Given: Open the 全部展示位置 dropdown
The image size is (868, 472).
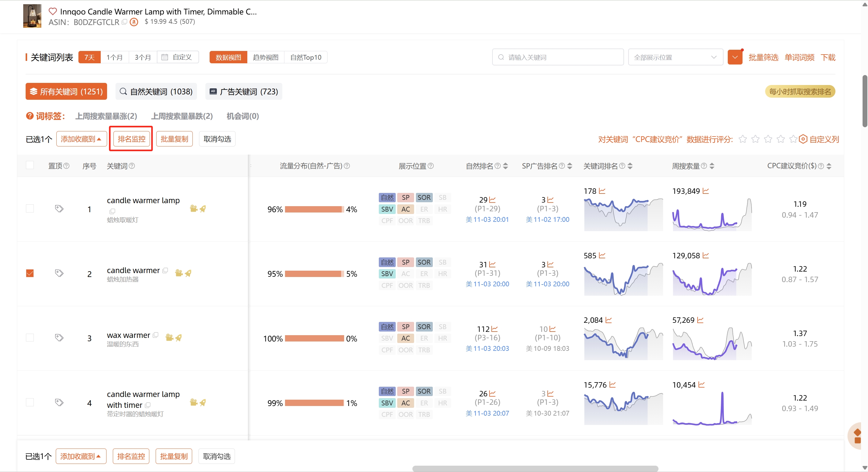Looking at the screenshot, I should coord(675,57).
